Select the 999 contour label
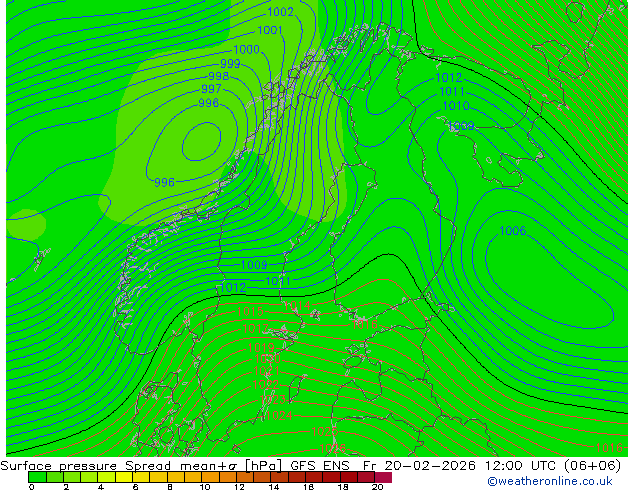Screen dimensions: 634x490 coord(230,64)
